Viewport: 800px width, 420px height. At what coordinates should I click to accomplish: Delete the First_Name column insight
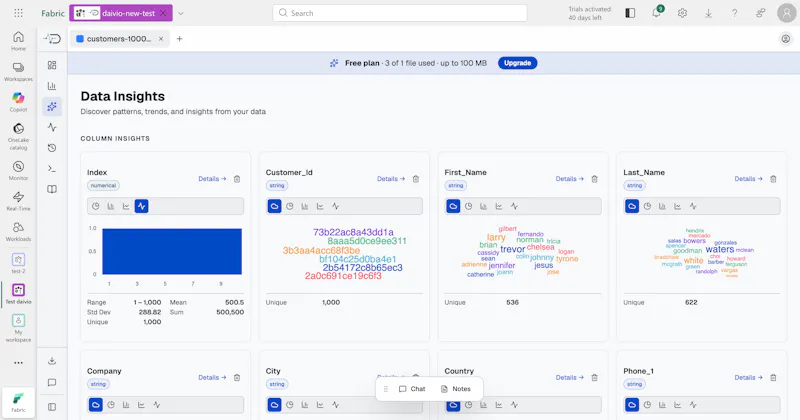tap(594, 179)
